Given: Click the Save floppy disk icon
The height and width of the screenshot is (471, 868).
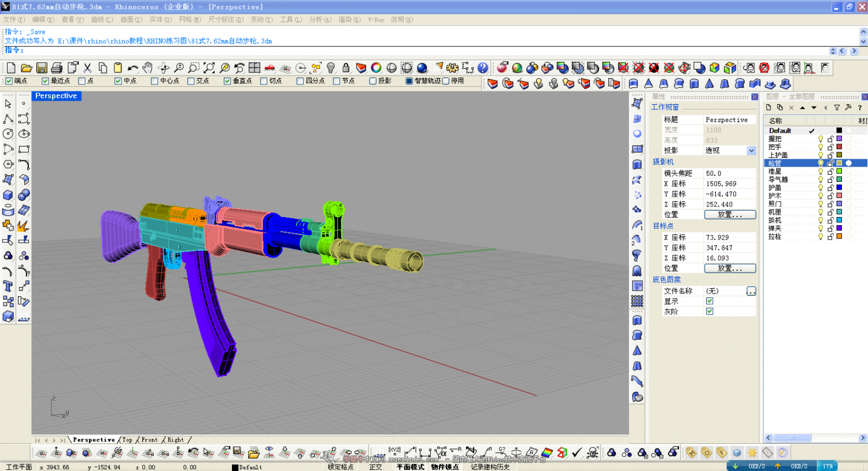Looking at the screenshot, I should click(42, 68).
